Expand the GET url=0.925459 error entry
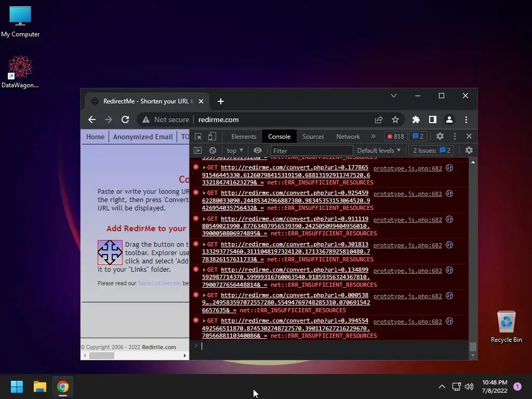The image size is (532, 399). click(204, 193)
